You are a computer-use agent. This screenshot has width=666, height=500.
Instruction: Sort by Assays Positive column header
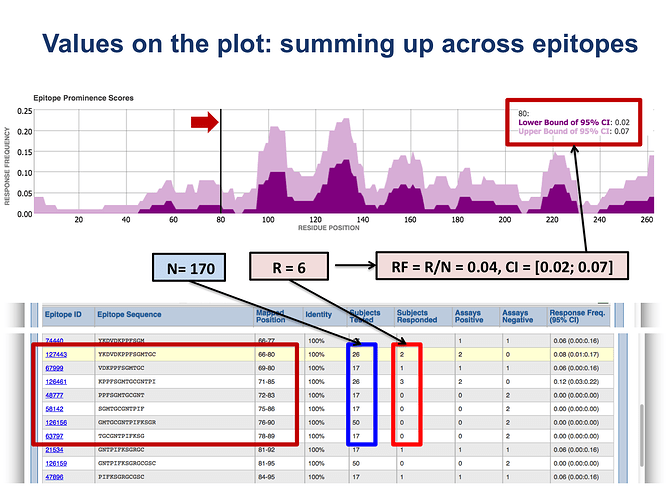tap(469, 318)
